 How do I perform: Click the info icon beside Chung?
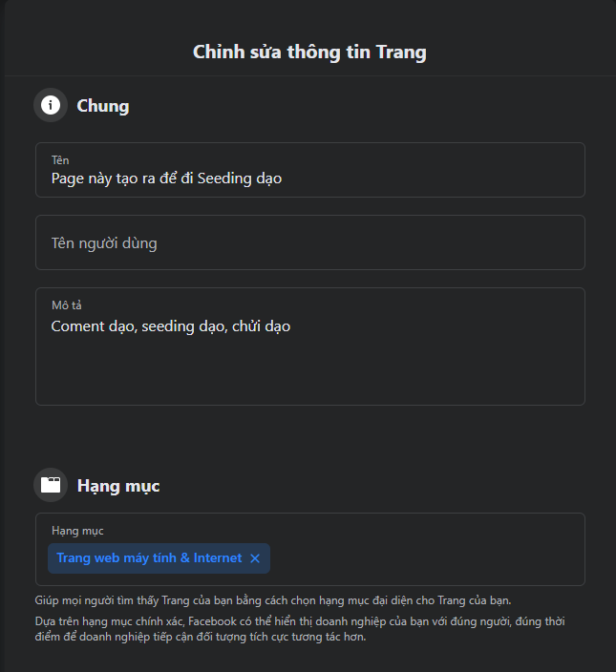point(51,105)
